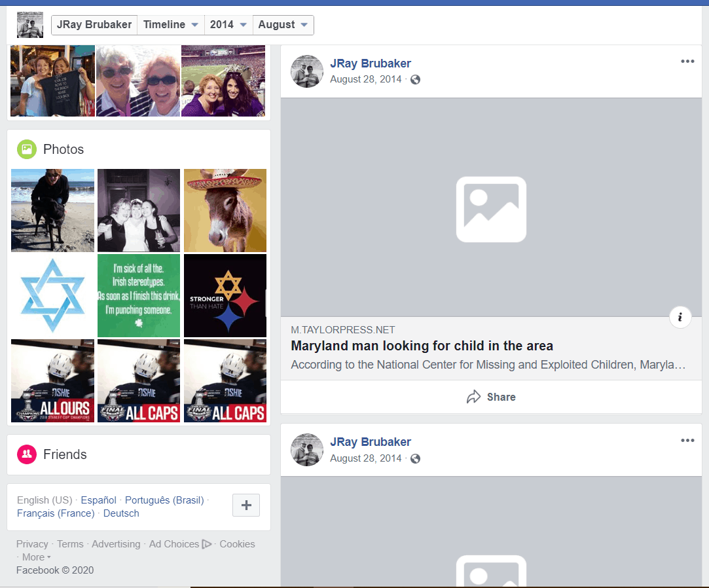
Task: Open the beach photo with the black dog
Action: click(52, 210)
